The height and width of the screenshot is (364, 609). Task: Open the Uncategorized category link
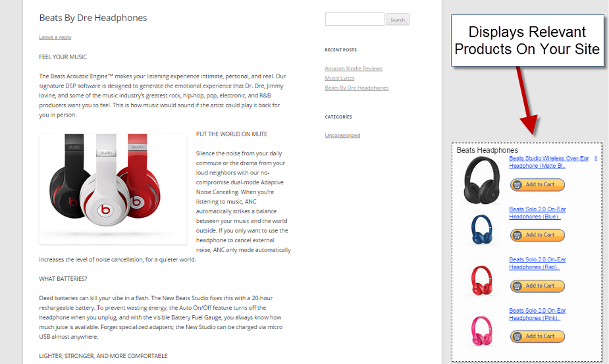[342, 135]
